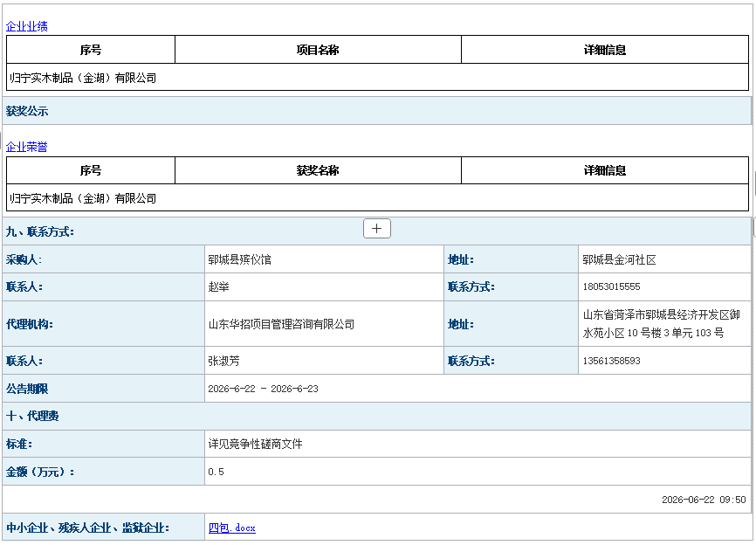Click the timestamp 2026-06-22 09:50
This screenshot has height=545, width=756.
[x=704, y=500]
